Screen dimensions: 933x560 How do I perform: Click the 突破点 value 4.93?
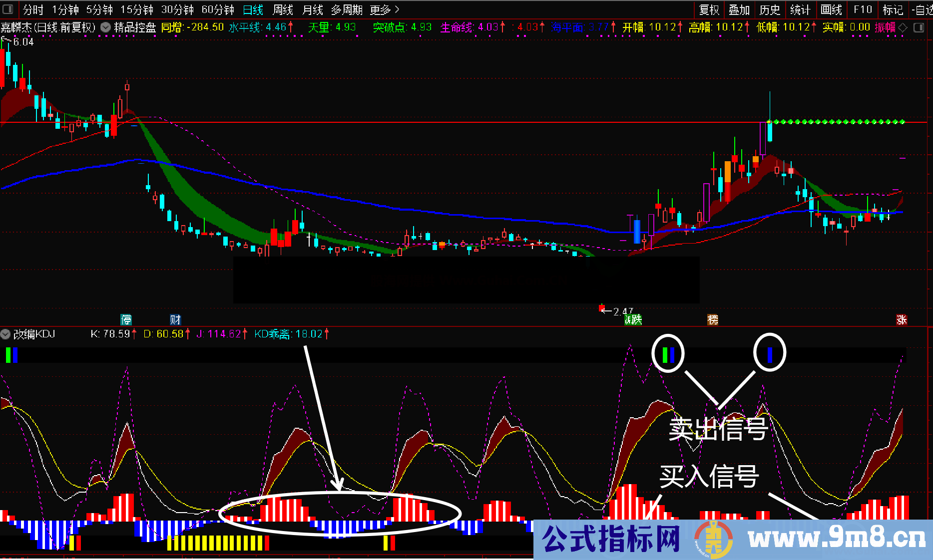pos(421,27)
